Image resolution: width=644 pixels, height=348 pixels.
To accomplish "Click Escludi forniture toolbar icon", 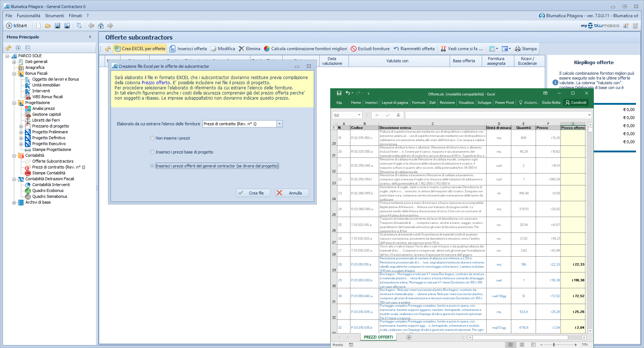I will [354, 49].
